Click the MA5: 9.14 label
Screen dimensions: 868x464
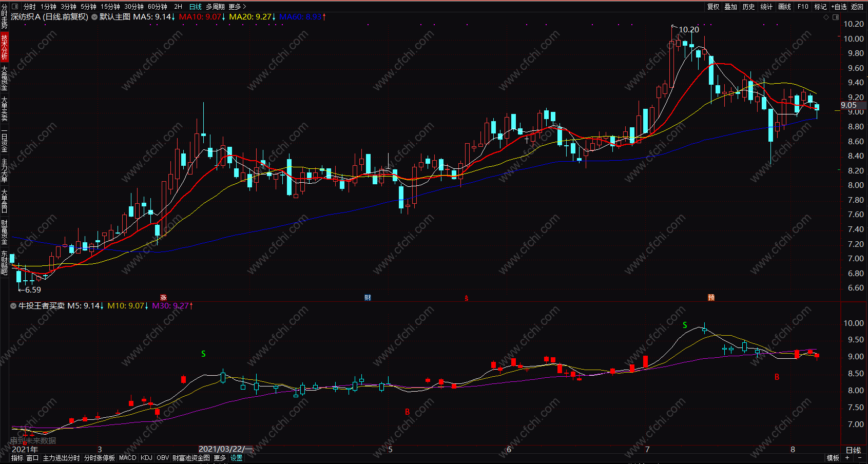coord(154,17)
